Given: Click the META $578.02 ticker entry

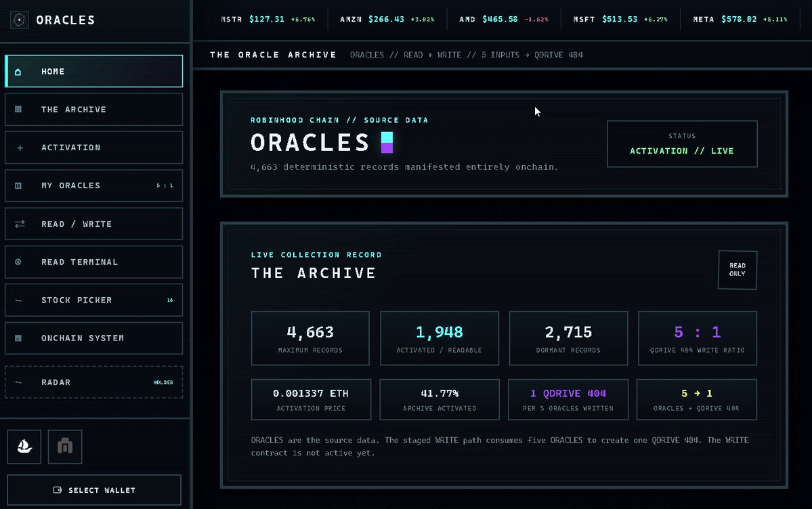Looking at the screenshot, I should point(740,19).
